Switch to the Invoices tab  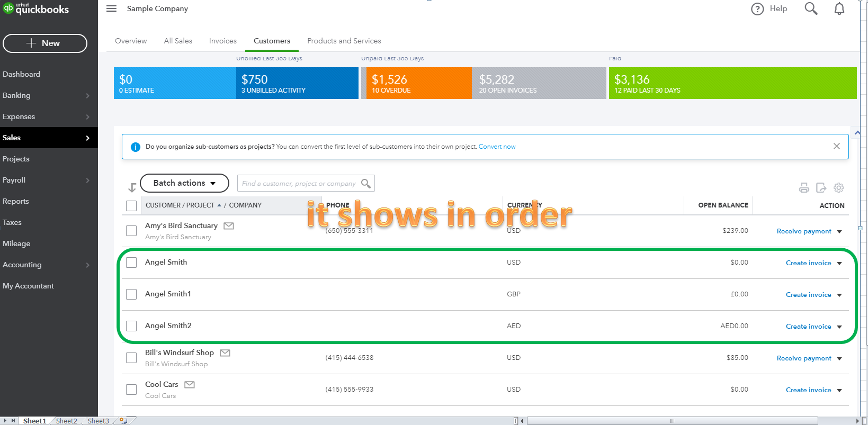(x=223, y=41)
